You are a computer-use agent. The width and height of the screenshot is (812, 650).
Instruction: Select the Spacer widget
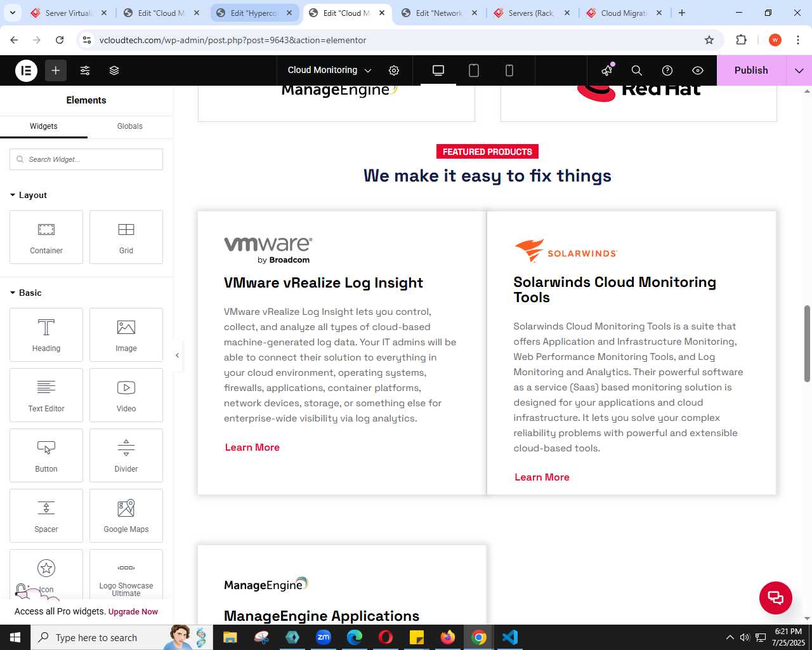pos(46,515)
